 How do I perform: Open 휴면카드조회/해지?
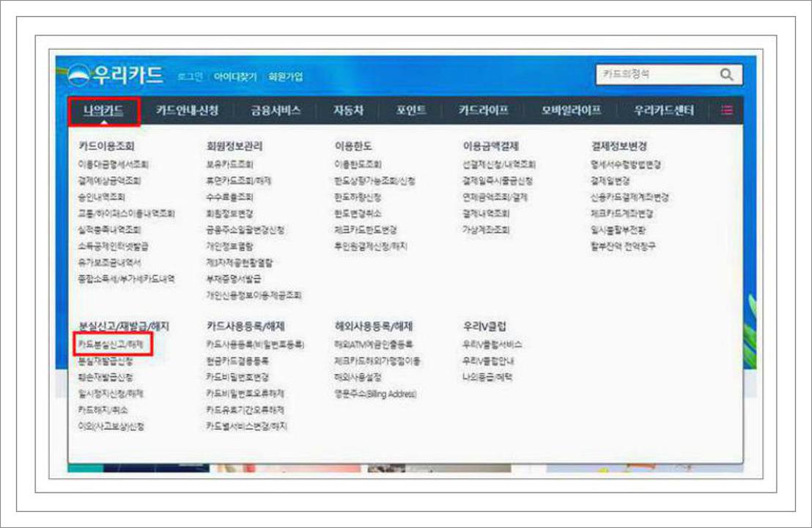(238, 181)
